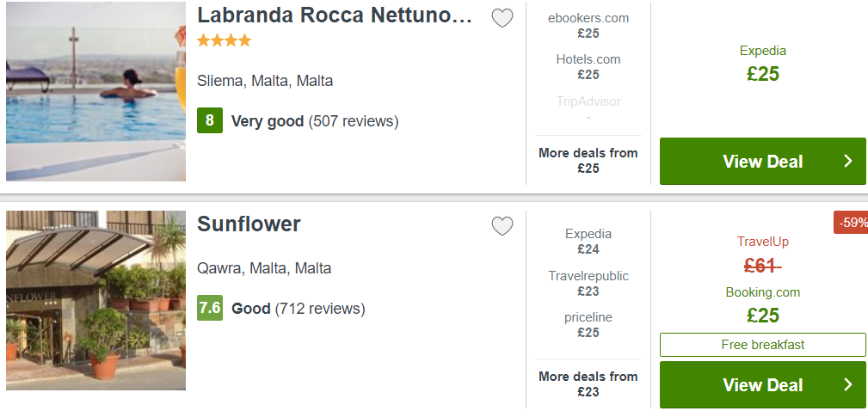Click the green 8 rating badge
The height and width of the screenshot is (411, 868).
[x=210, y=120]
